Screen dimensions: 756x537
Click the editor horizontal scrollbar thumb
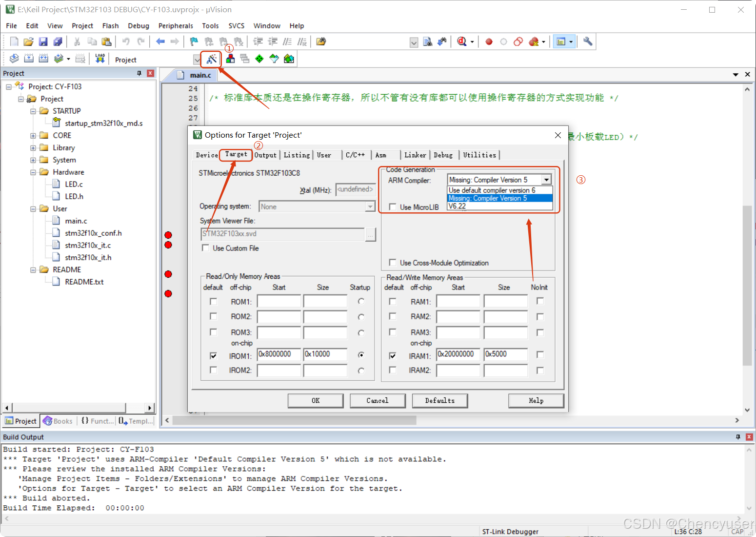click(x=295, y=420)
